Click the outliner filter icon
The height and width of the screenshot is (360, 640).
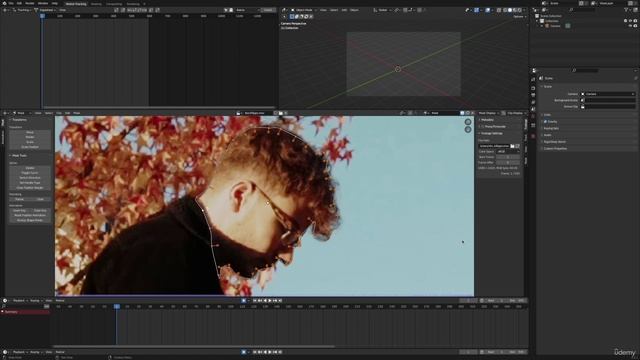(626, 9)
